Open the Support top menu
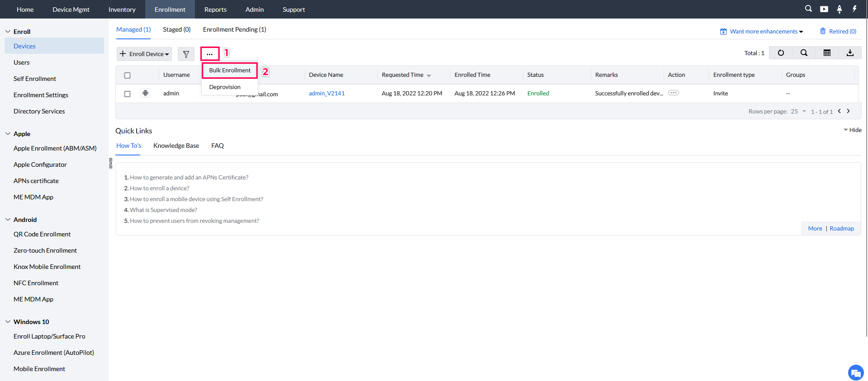Image resolution: width=868 pixels, height=381 pixels. [294, 9]
